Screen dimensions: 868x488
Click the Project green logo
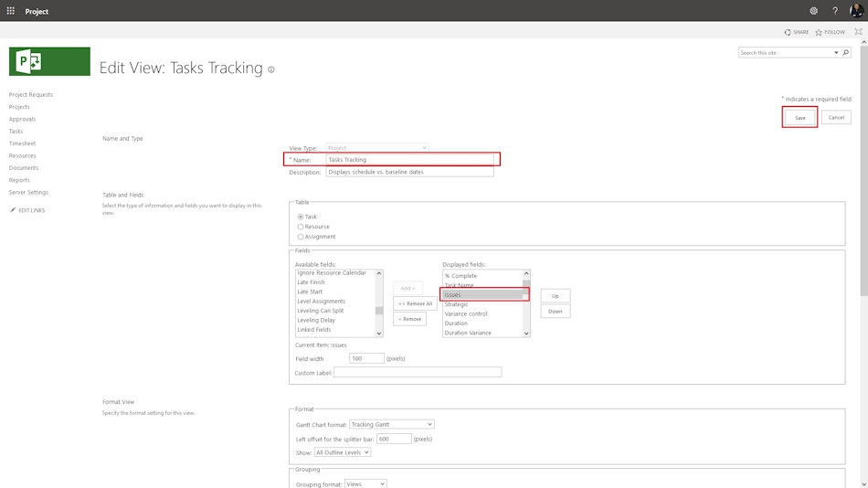(x=49, y=61)
